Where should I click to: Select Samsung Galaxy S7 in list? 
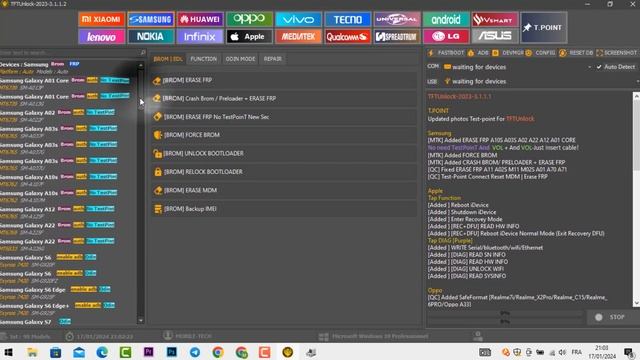68,322
